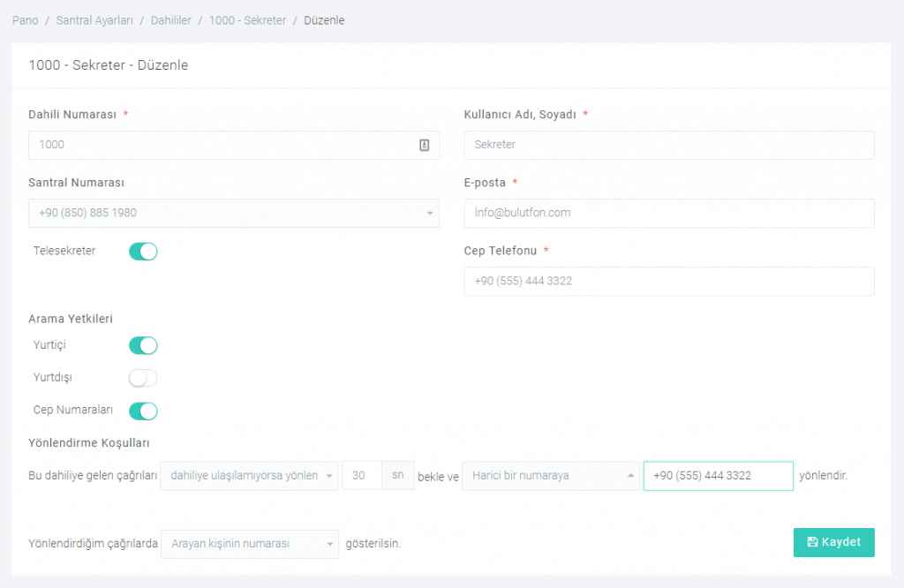Click the 30 seconds wait time field

(x=361, y=476)
